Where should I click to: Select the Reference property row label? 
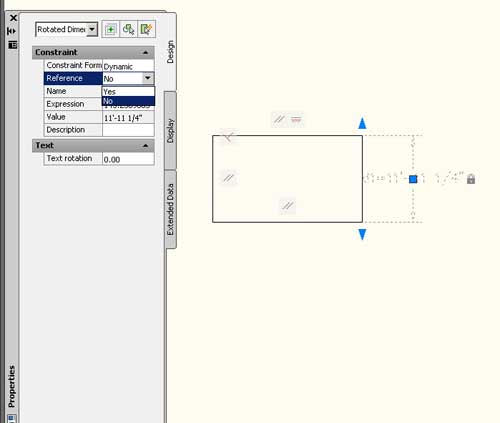point(73,78)
